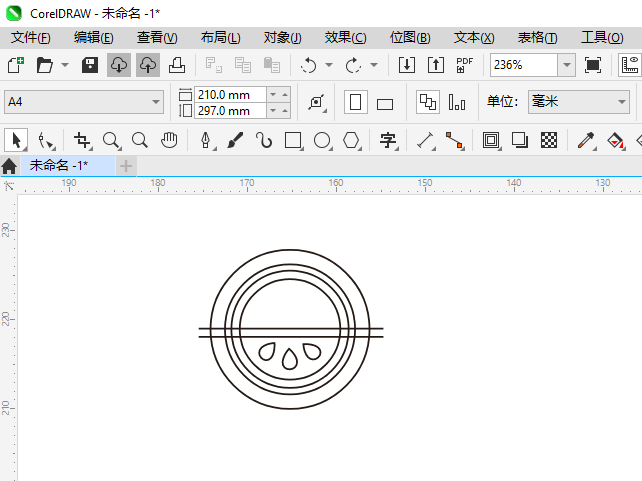642x481 pixels.
Task: Open the 对象(J) menu
Action: click(283, 38)
